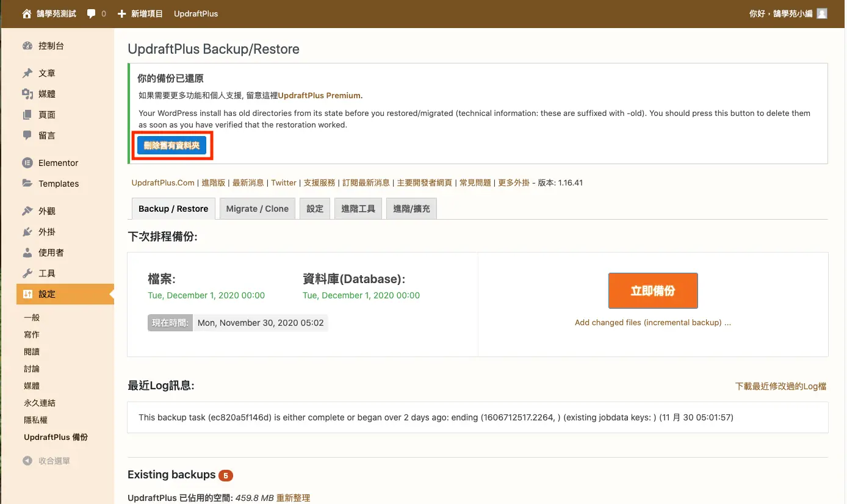Switch to the Migrate / Clone tab

(258, 209)
